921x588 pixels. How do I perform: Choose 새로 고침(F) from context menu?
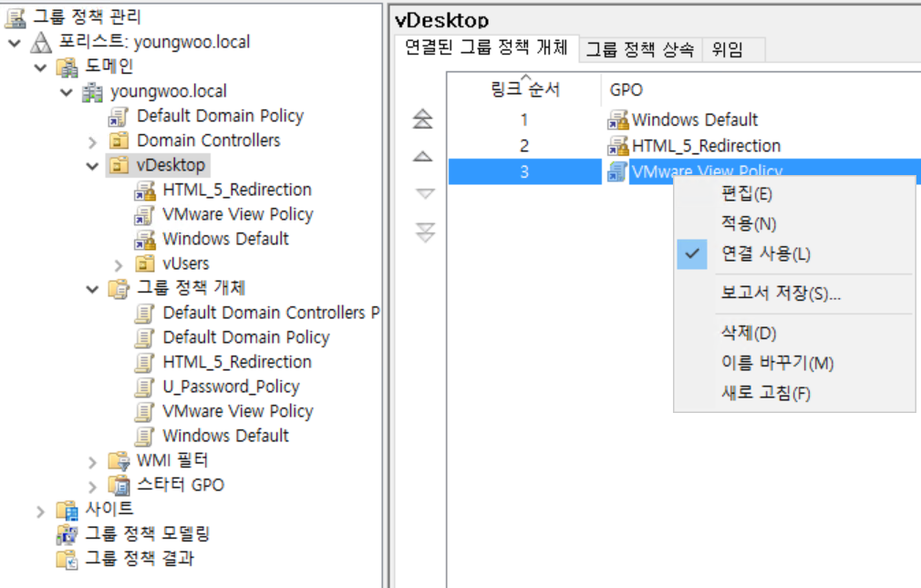794,393
